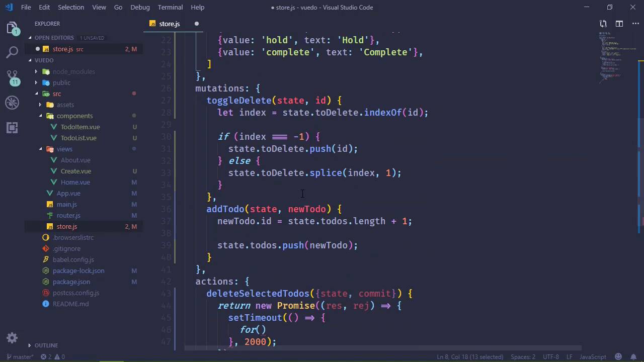Open notifications bell in status bar

click(x=633, y=357)
